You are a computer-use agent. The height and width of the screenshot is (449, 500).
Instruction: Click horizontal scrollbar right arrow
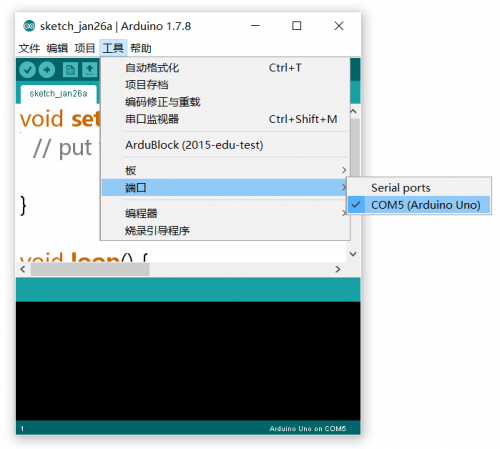(x=338, y=269)
